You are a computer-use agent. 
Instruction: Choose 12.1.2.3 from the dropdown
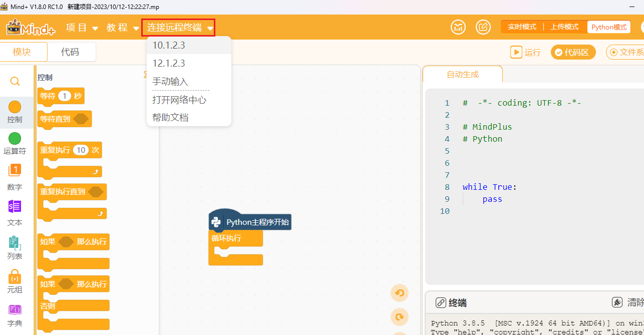[189, 63]
